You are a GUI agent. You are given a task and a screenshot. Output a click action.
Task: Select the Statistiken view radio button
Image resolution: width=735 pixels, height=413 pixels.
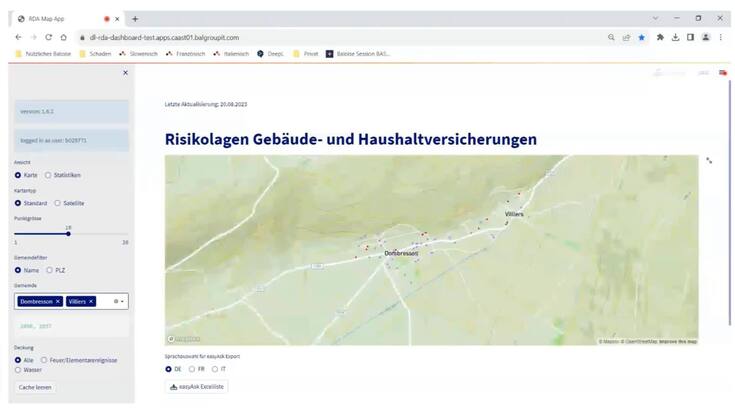[48, 175]
